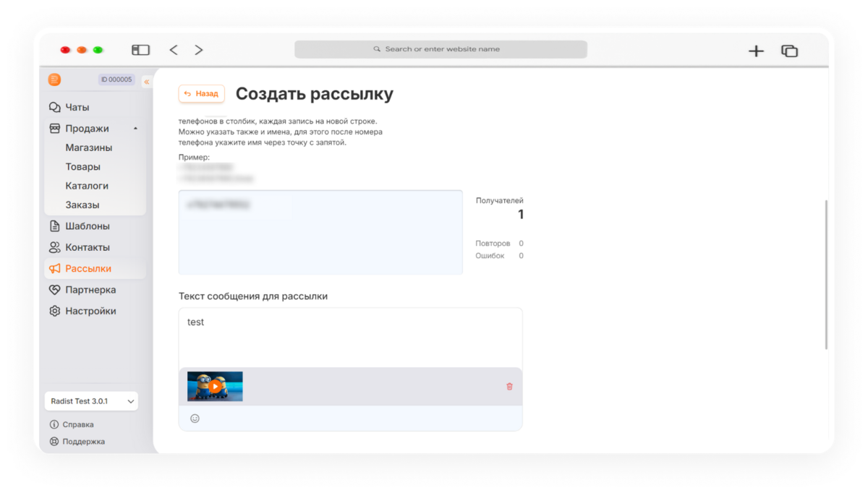This screenshot has width=868, height=493.
Task: Click the Пример: label
Action: click(194, 157)
